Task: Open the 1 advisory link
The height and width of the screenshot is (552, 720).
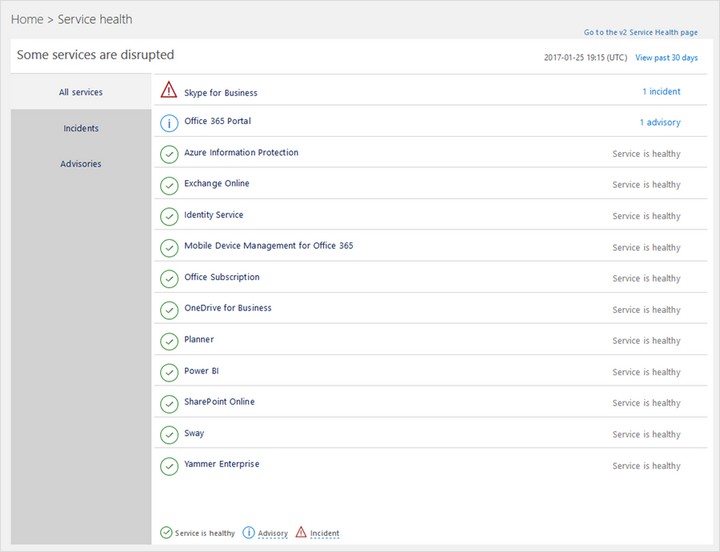Action: click(x=660, y=123)
